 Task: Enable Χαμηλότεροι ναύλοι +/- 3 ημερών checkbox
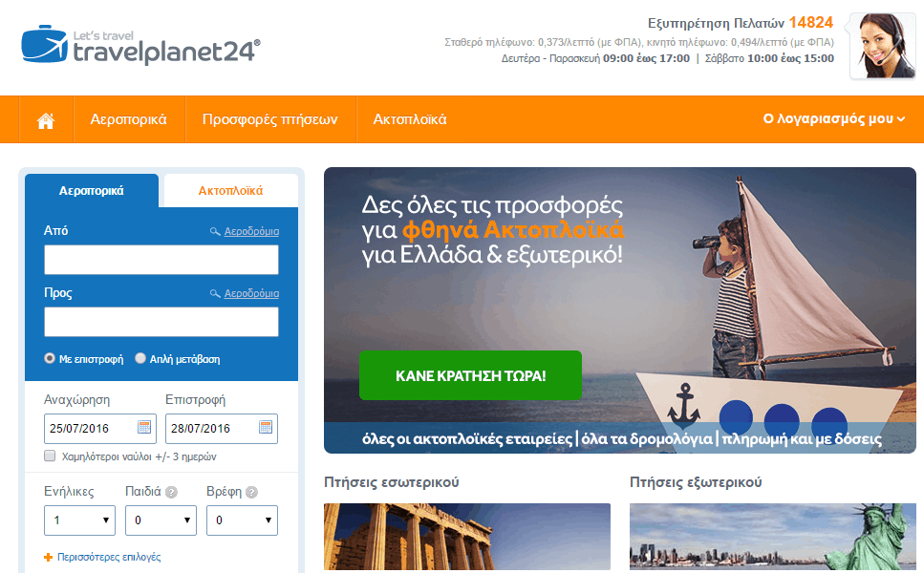50,456
